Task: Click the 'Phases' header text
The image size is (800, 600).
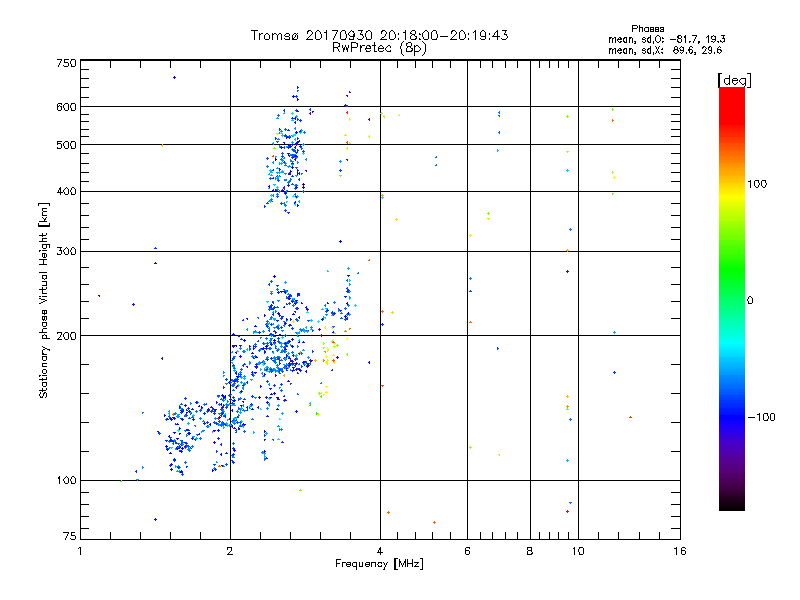Action: coord(647,29)
